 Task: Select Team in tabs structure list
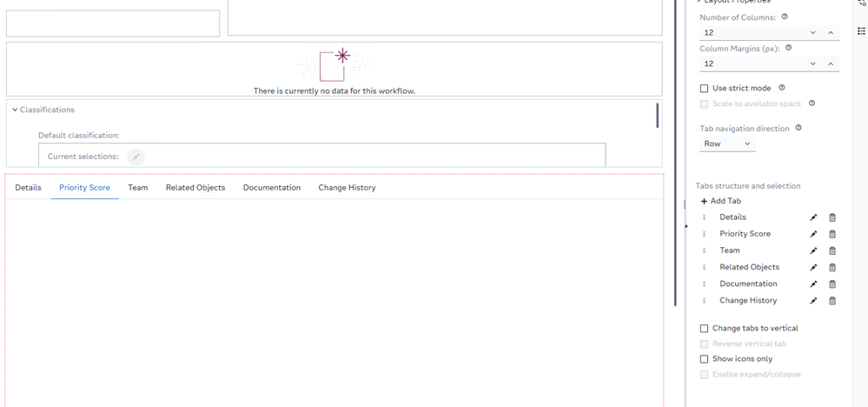730,250
